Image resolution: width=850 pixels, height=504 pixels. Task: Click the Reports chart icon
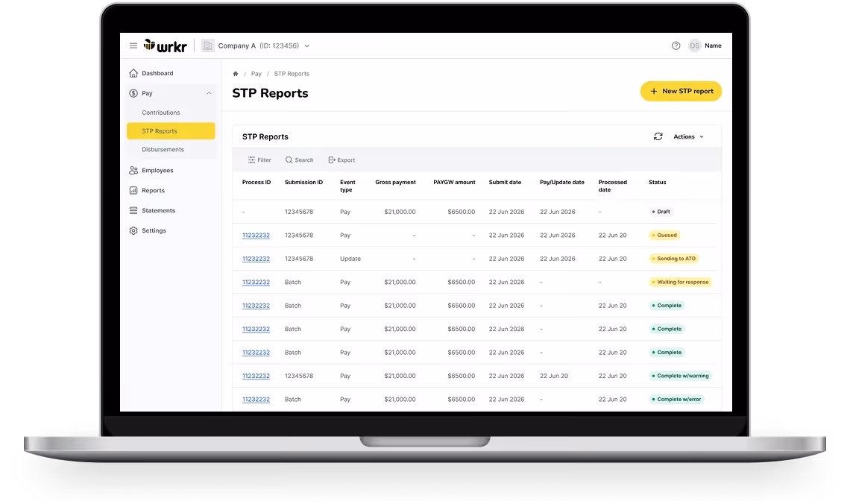pyautogui.click(x=133, y=190)
